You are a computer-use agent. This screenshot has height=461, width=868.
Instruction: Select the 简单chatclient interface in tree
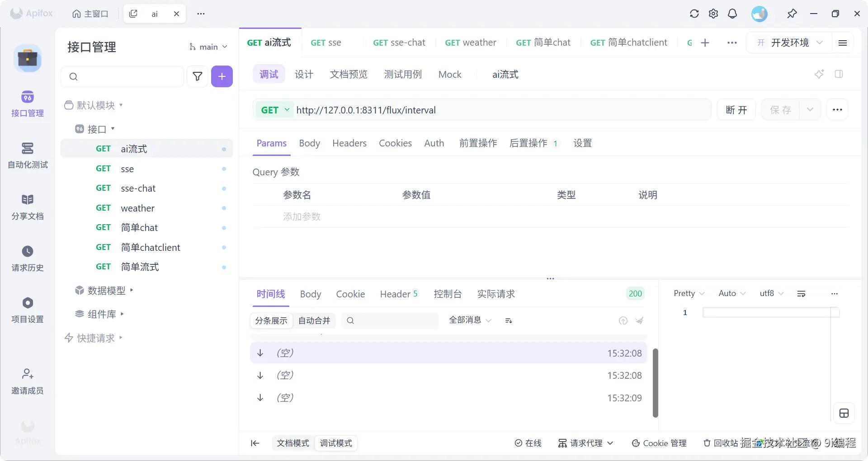pos(146,247)
